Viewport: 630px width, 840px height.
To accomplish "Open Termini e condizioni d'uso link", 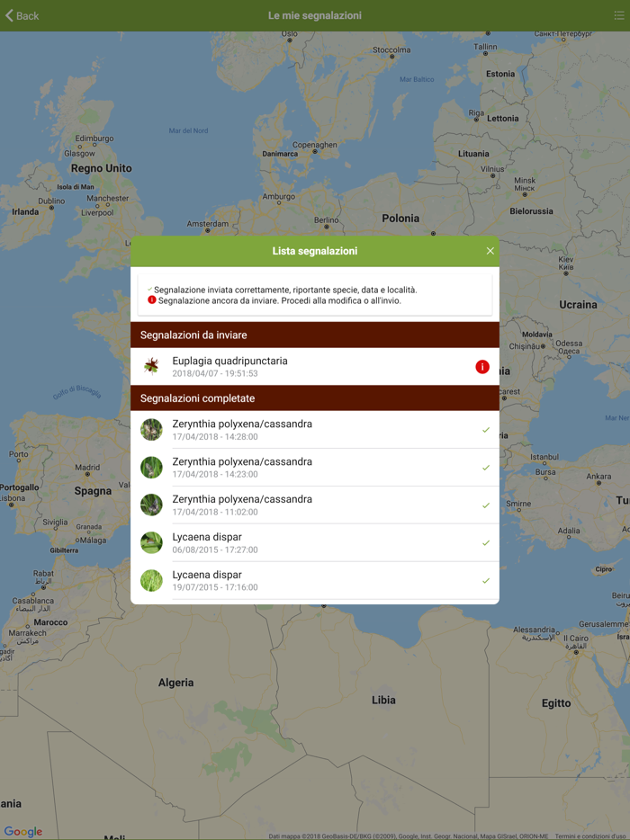I will (590, 836).
